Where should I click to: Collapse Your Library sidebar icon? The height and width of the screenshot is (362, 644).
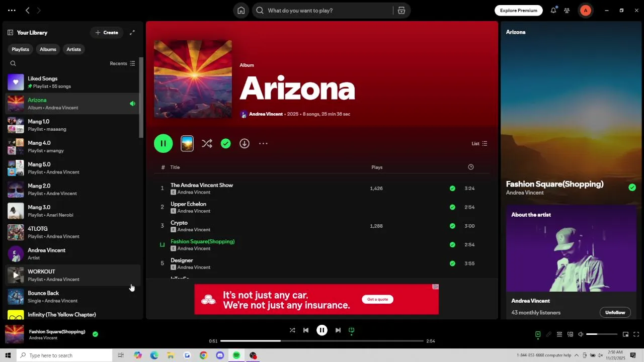click(10, 33)
